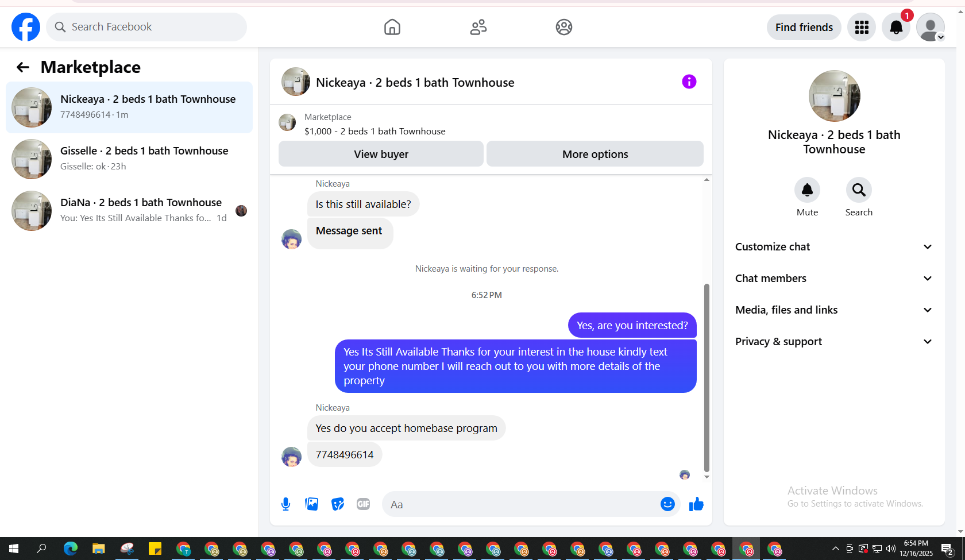Launch Microsoft Edge from the taskbar

click(70, 549)
